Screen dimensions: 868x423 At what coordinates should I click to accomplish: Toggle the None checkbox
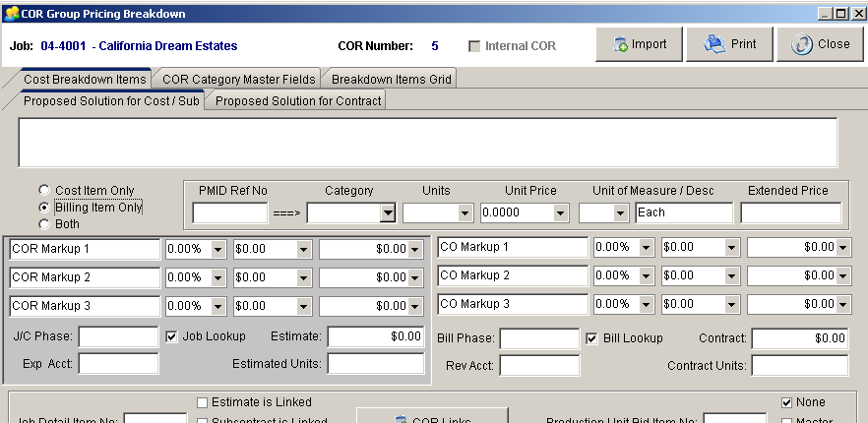point(786,402)
